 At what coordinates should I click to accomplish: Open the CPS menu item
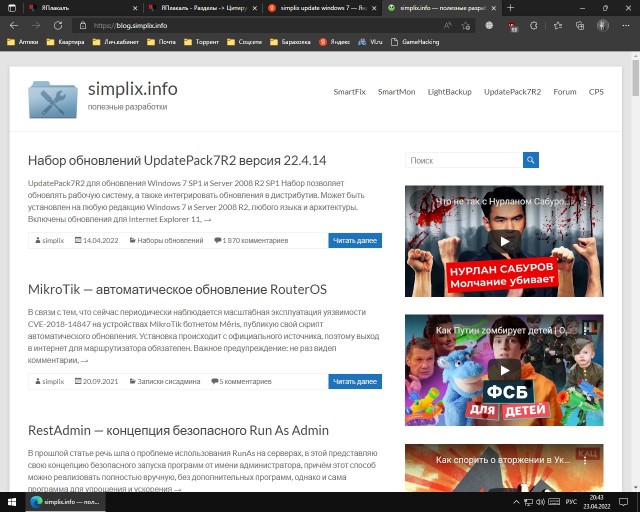[x=596, y=92]
